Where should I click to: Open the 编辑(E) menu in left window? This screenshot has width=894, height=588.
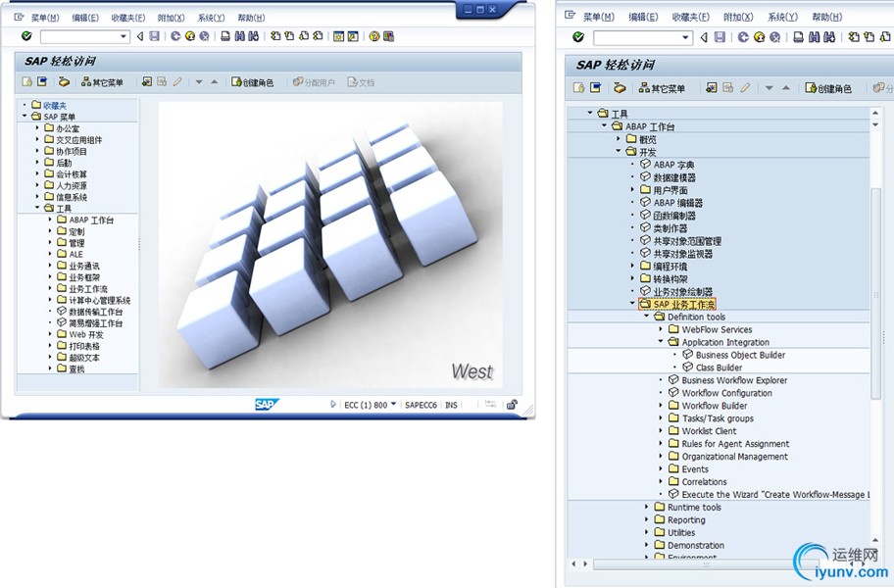click(85, 18)
